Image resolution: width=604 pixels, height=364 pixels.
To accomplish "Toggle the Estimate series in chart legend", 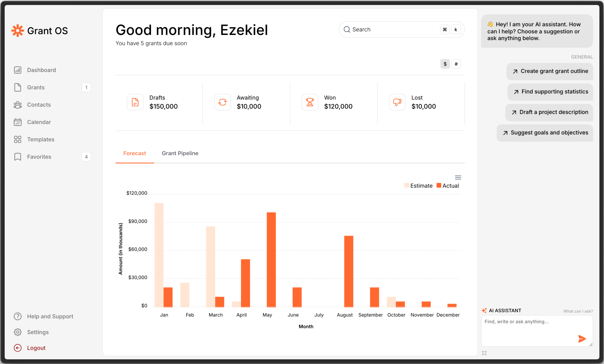I will [419, 186].
